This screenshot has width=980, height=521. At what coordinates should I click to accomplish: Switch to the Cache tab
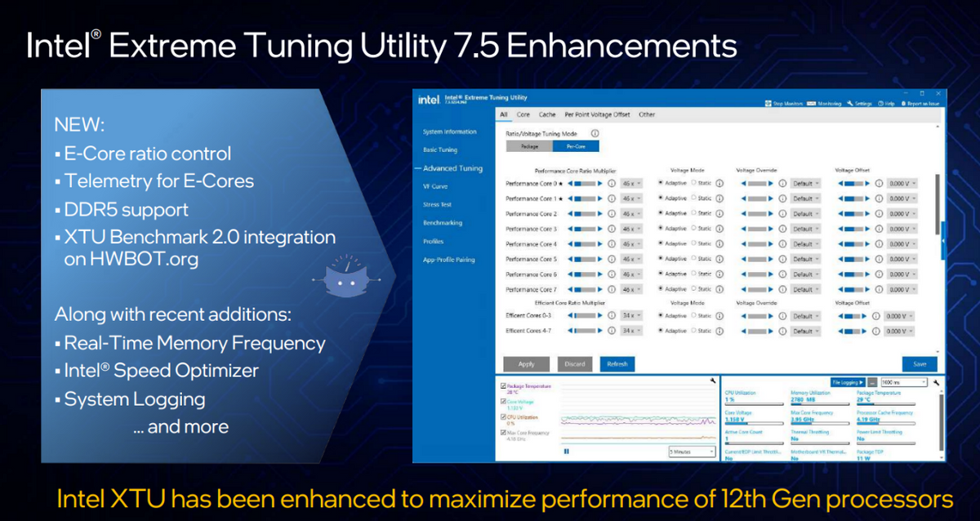pyautogui.click(x=547, y=115)
